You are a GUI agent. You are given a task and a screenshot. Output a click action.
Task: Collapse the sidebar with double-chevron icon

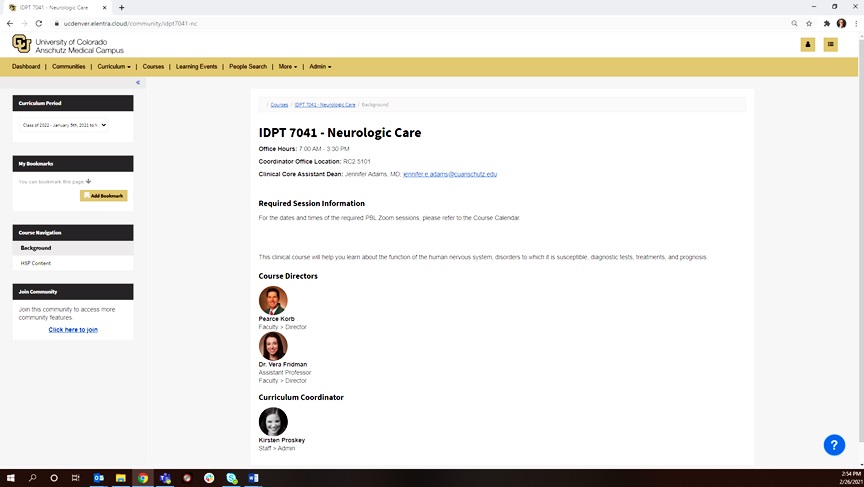point(138,83)
